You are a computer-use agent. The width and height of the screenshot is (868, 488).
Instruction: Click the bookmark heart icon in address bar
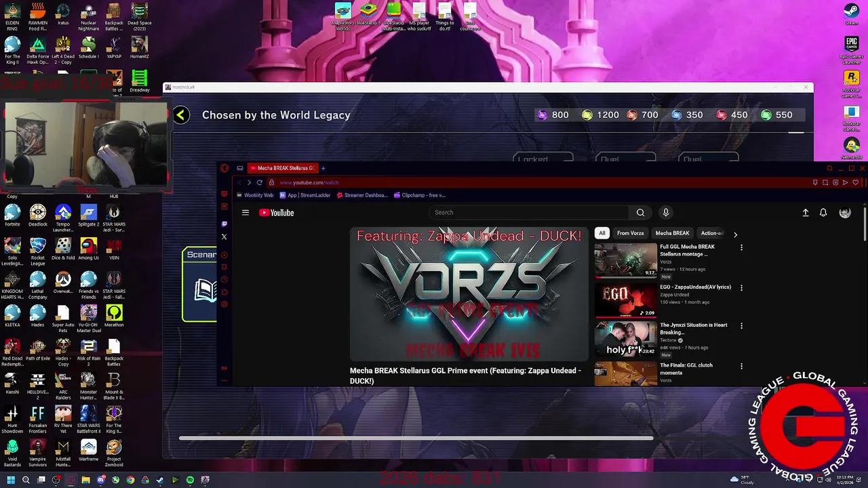click(856, 182)
